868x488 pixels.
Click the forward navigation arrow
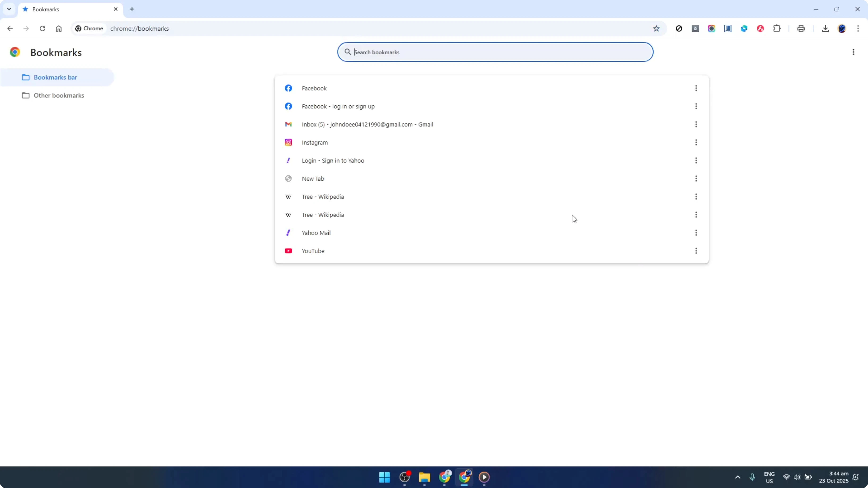click(26, 29)
